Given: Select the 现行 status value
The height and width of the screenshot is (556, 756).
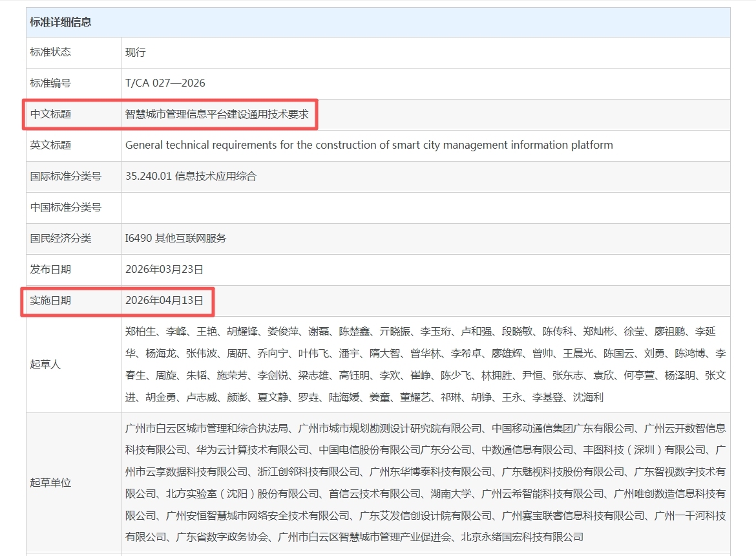Looking at the screenshot, I should point(136,52).
